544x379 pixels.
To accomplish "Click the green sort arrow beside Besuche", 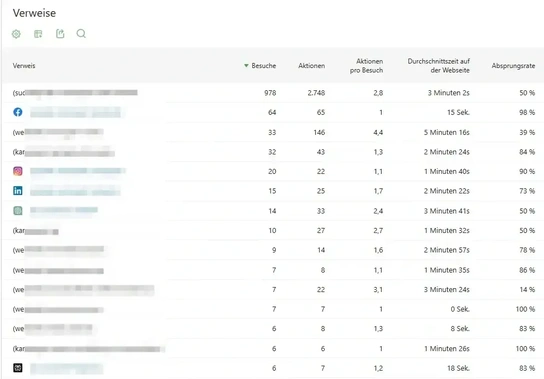I will click(246, 66).
